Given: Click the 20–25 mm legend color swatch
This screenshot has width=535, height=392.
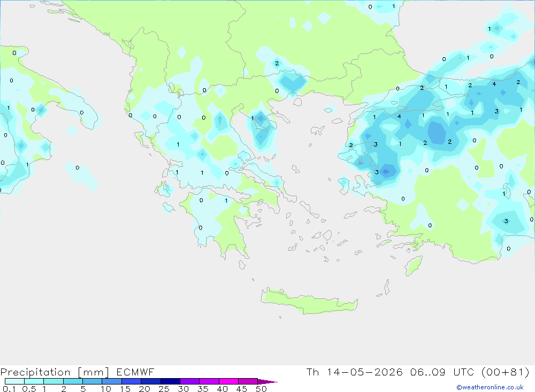Looking at the screenshot, I should pyautogui.click(x=151, y=381).
